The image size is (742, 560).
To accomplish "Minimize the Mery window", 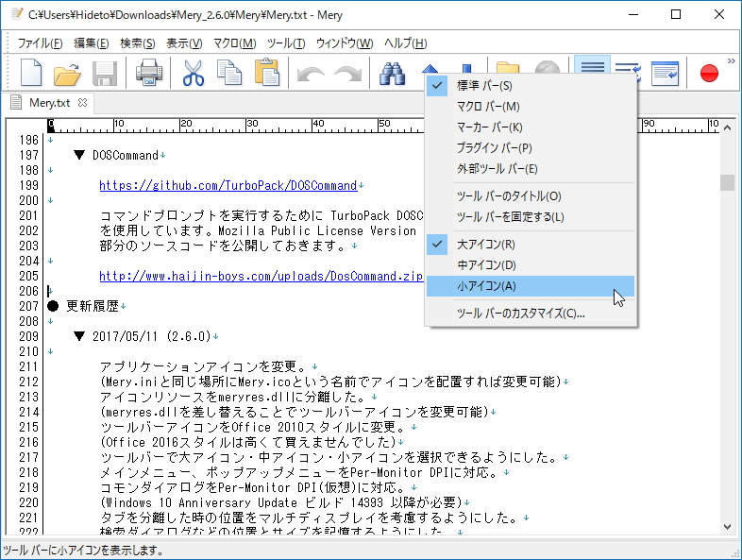I will point(633,15).
